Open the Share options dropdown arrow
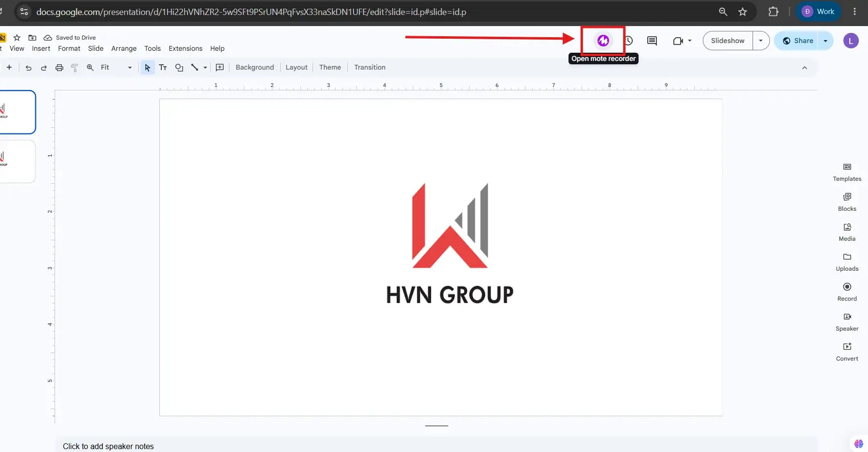The height and width of the screenshot is (452, 868). point(825,41)
